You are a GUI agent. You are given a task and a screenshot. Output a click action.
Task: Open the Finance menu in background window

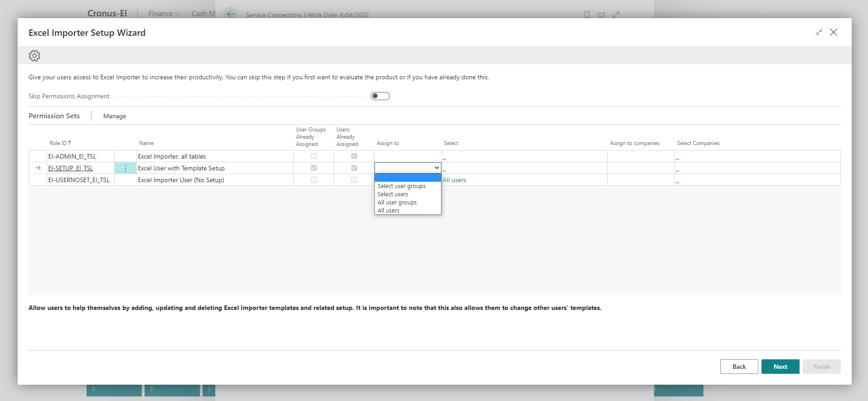[164, 14]
